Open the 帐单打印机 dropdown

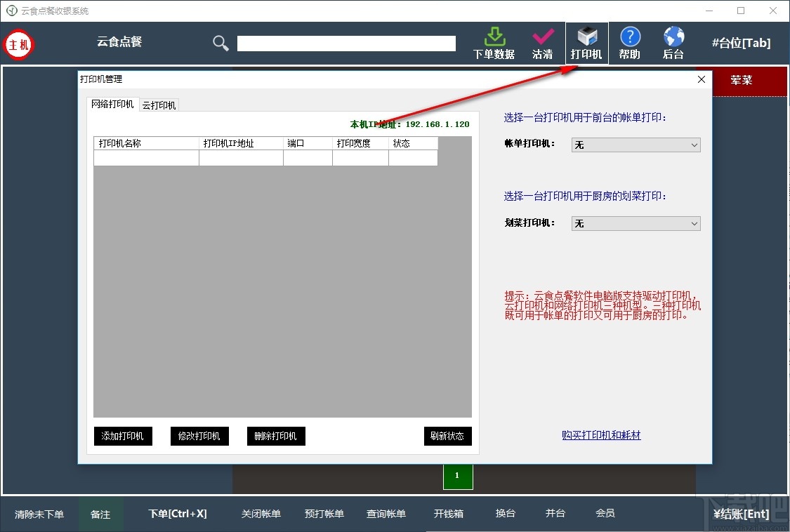(635, 145)
